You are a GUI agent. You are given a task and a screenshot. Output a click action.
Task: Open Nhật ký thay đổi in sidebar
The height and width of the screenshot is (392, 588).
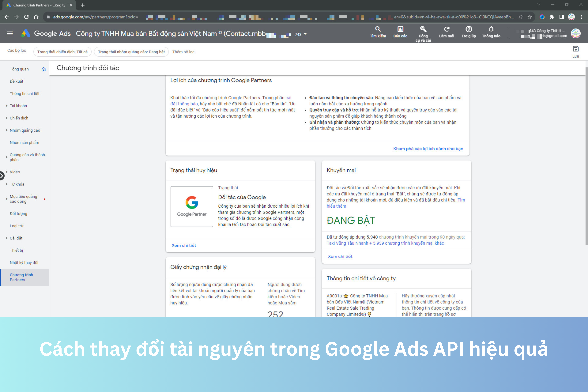(x=24, y=263)
